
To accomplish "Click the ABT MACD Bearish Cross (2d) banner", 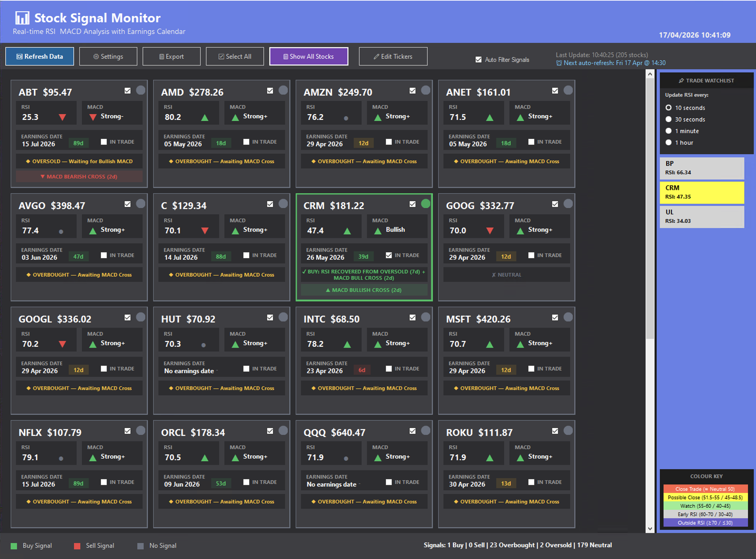I will (79, 176).
